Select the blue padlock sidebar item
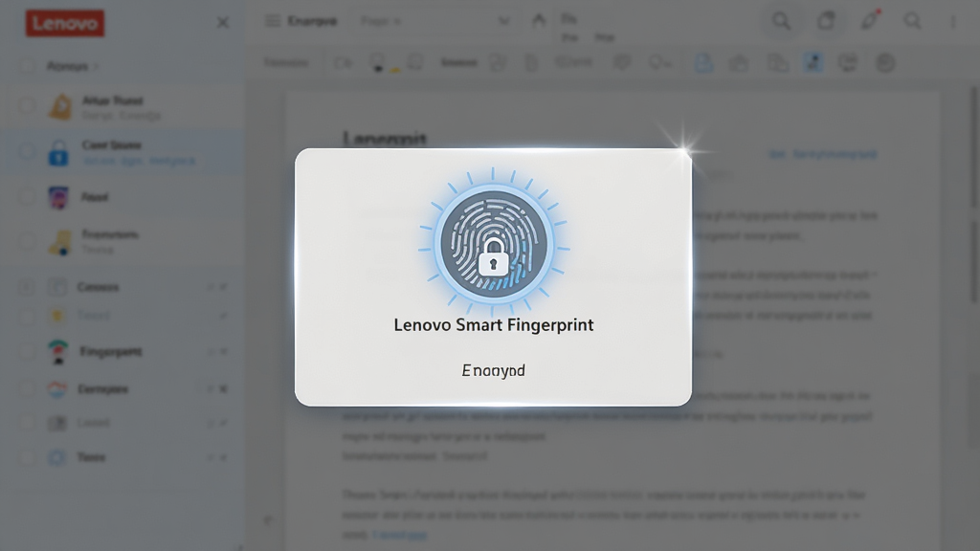This screenshot has width=980, height=551. [58, 152]
